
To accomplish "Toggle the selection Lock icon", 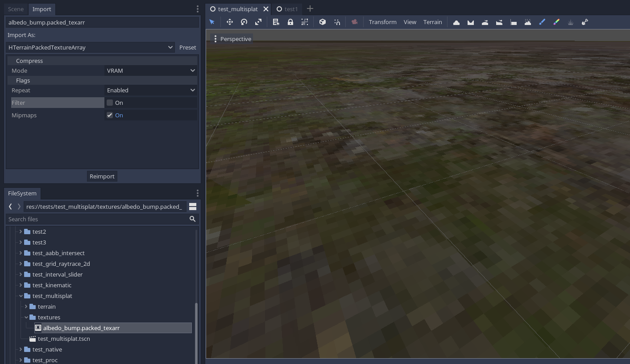I will pyautogui.click(x=290, y=22).
